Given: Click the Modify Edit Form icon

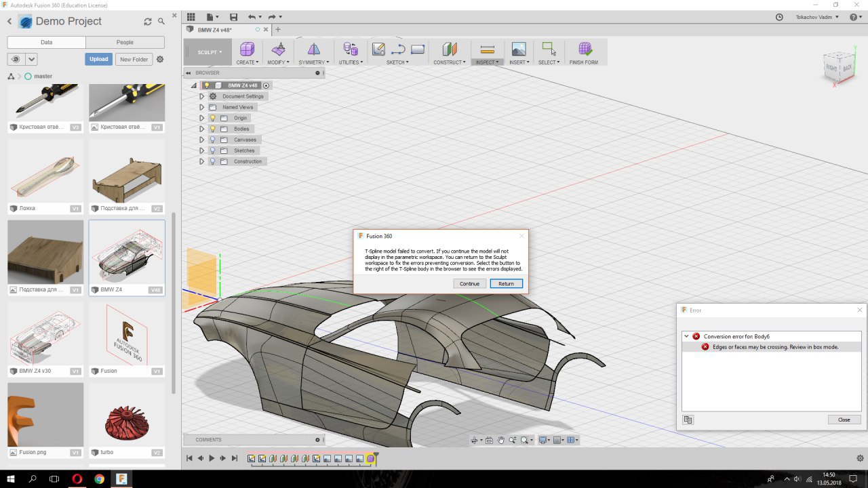Looking at the screenshot, I should coord(278,49).
